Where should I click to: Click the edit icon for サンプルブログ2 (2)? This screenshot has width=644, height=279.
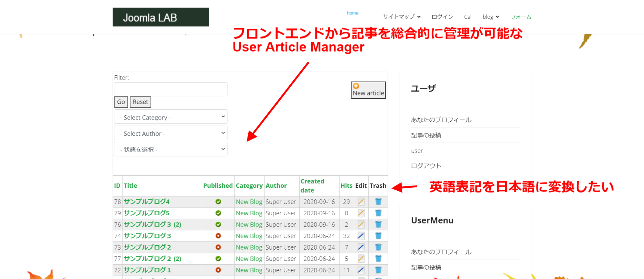click(x=361, y=259)
